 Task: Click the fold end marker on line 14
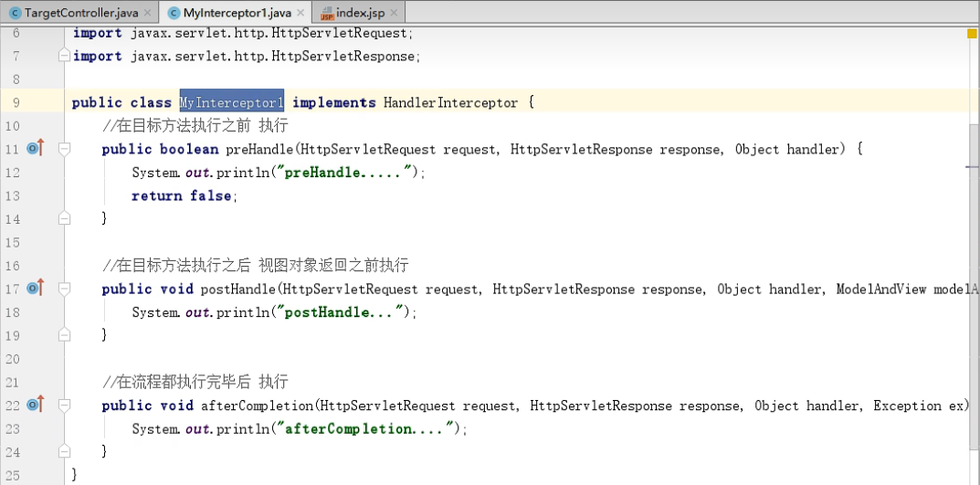coord(64,218)
